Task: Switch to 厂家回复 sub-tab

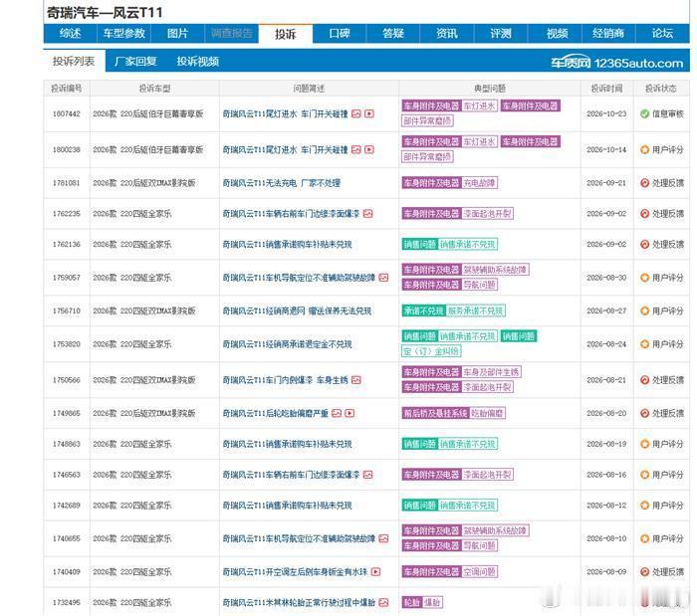Action: tap(135, 62)
